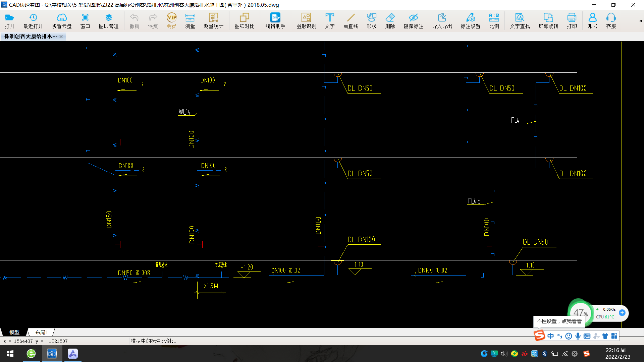Start 图形识别 shape recognition
The image size is (644, 362).
(306, 21)
